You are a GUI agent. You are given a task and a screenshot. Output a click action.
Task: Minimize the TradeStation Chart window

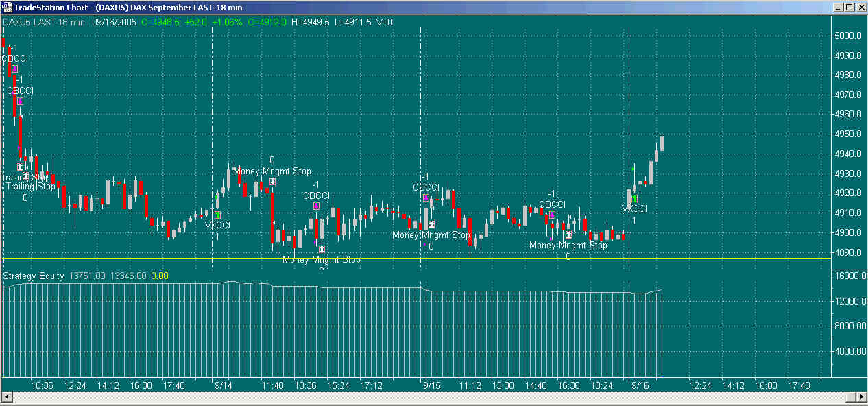(839, 8)
